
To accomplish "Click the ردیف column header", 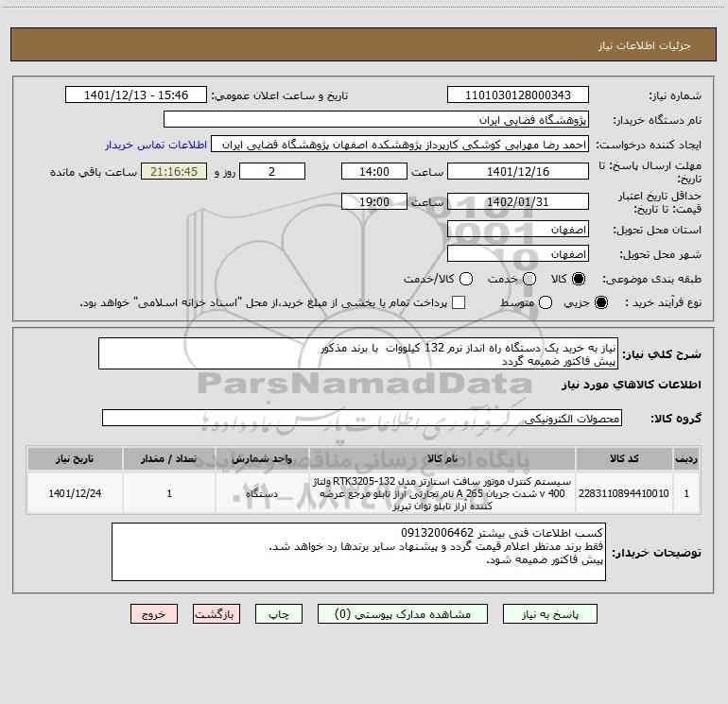I will [x=686, y=458].
